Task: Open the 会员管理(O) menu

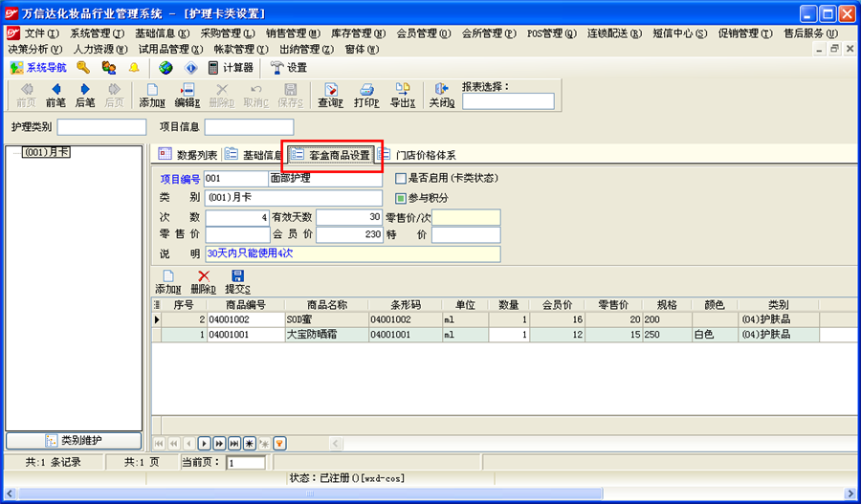Action: (424, 33)
